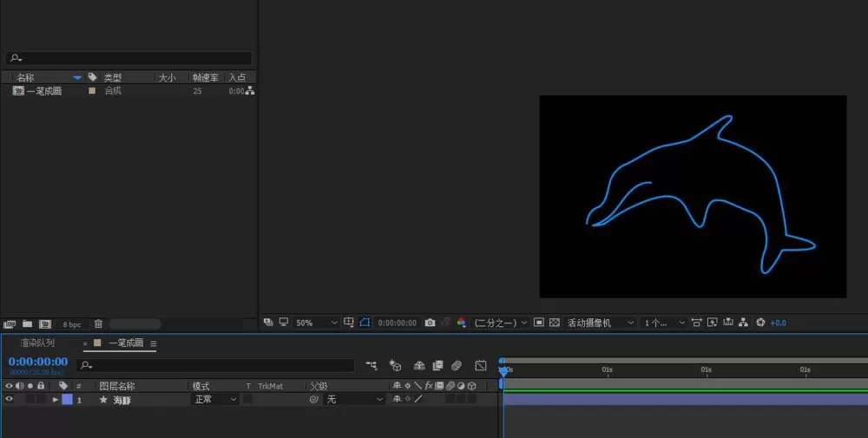The width and height of the screenshot is (868, 438).
Task: Select the 一笔成画 composition in project
Action: (x=44, y=91)
